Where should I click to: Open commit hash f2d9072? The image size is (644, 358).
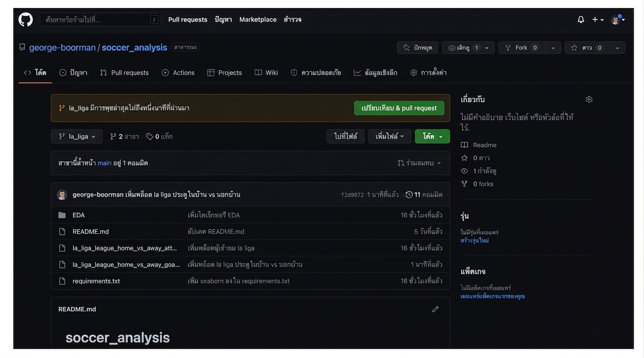(353, 195)
